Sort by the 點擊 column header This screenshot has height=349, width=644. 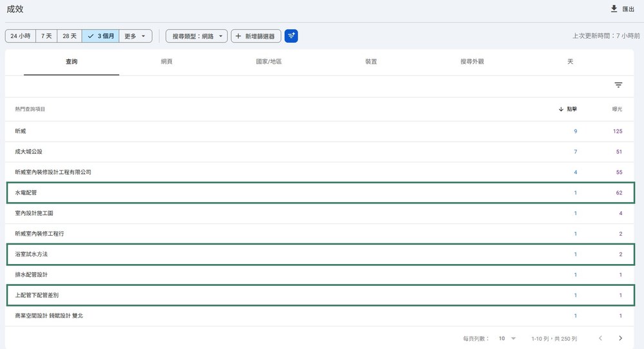click(x=572, y=109)
